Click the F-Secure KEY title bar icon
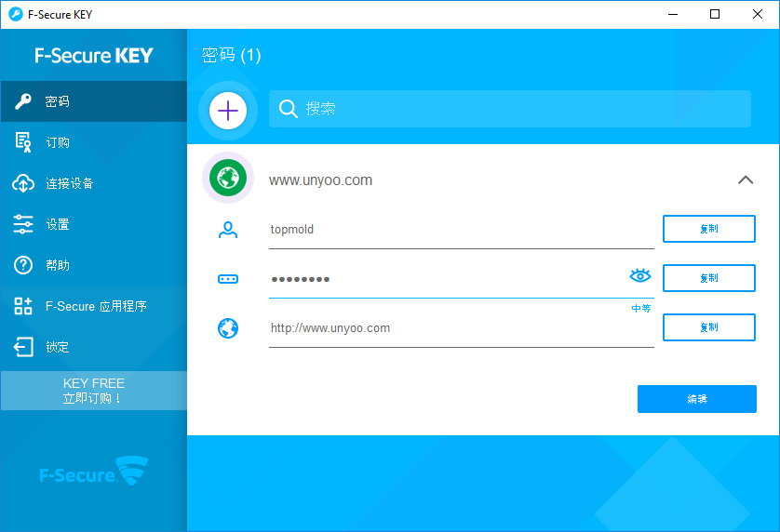 (x=16, y=15)
